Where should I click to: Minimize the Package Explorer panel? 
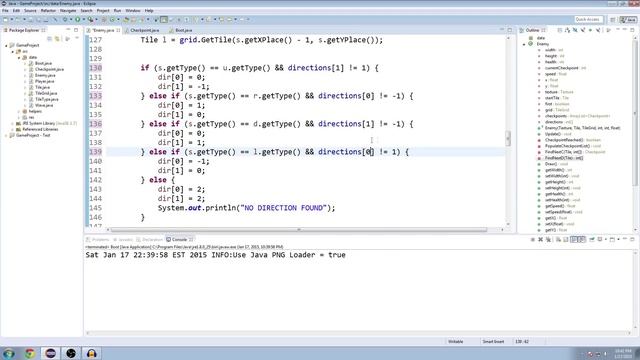click(68, 30)
